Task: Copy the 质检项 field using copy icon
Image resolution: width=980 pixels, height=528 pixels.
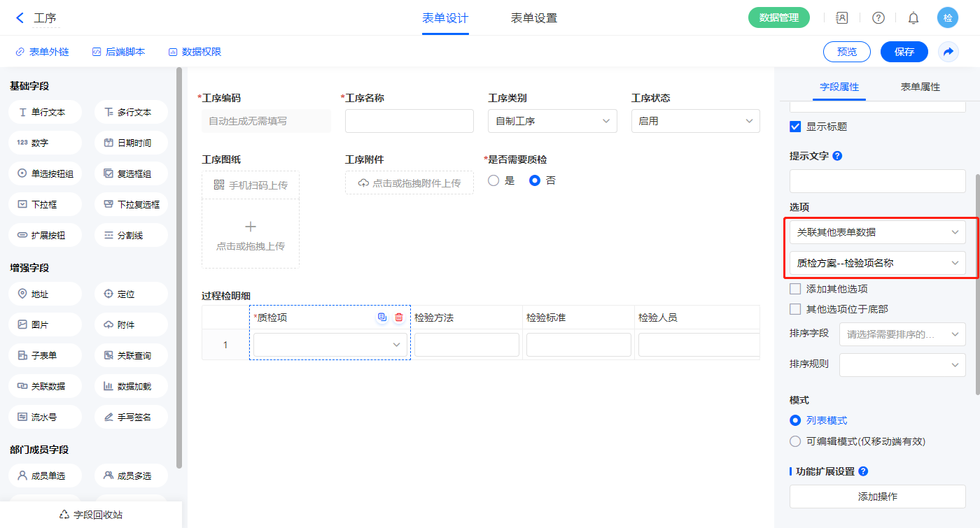Action: [x=381, y=317]
